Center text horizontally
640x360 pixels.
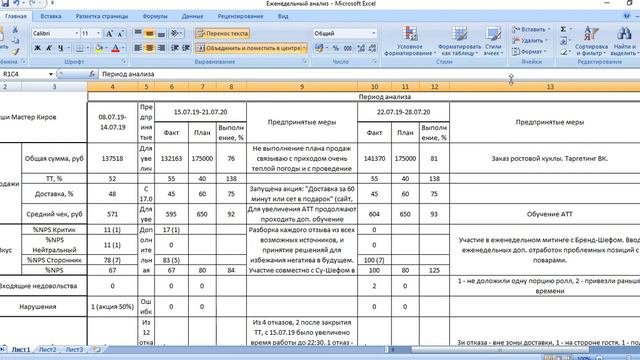pos(150,48)
